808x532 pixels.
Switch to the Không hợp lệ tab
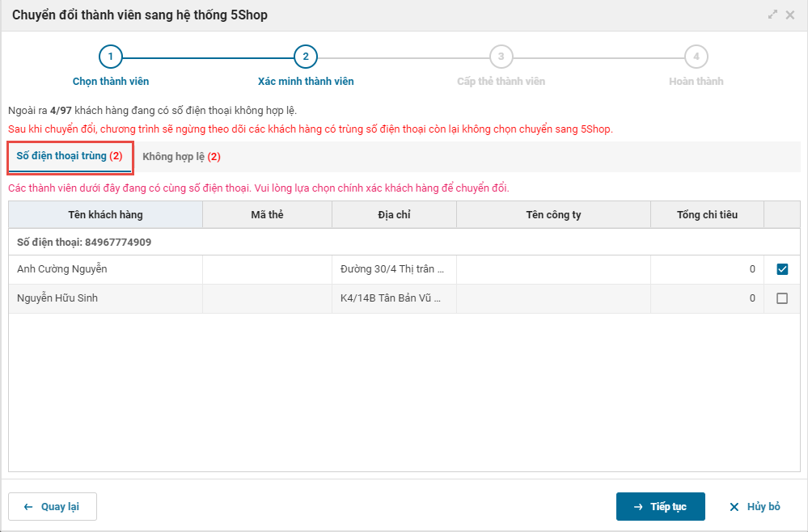coord(181,156)
